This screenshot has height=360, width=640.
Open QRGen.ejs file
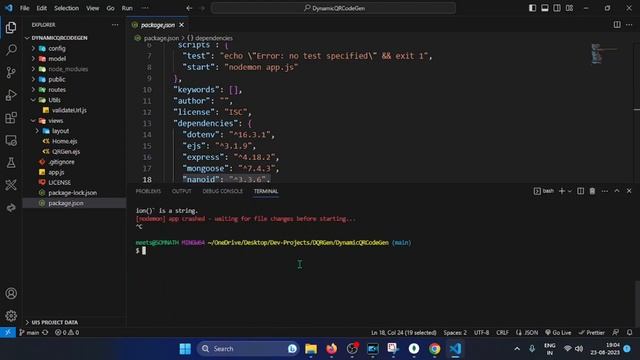pos(66,151)
